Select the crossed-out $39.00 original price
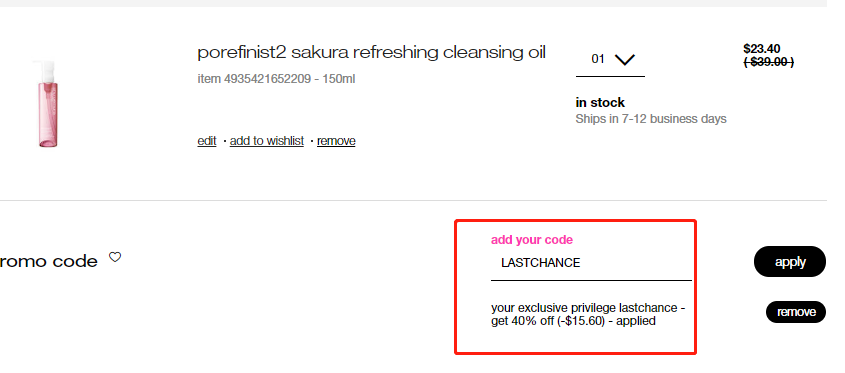 (x=768, y=62)
